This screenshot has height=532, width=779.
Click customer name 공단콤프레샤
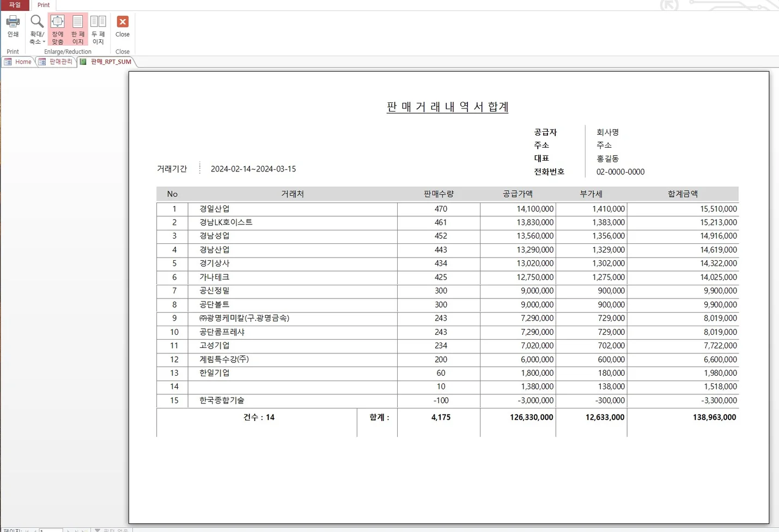(222, 332)
